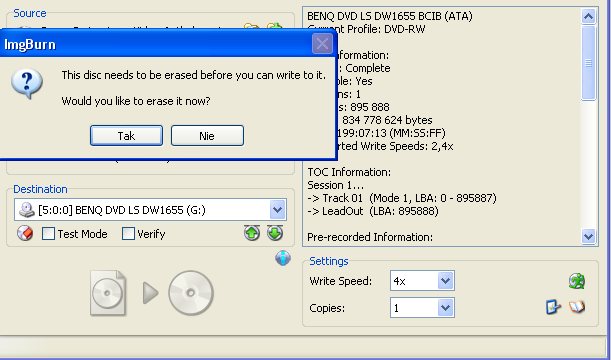This screenshot has width=611, height=360.
Task: Click the 'TOC Information:' line
Action: (349, 172)
